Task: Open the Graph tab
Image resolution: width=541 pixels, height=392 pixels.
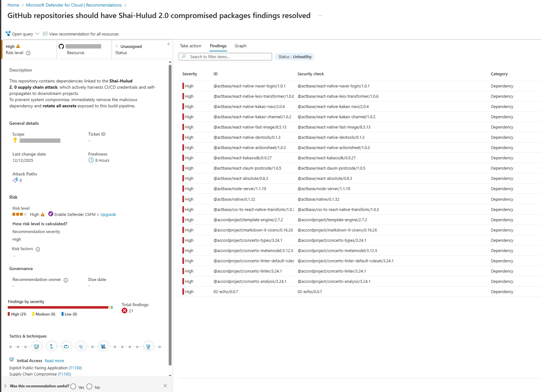Action: coord(240,46)
